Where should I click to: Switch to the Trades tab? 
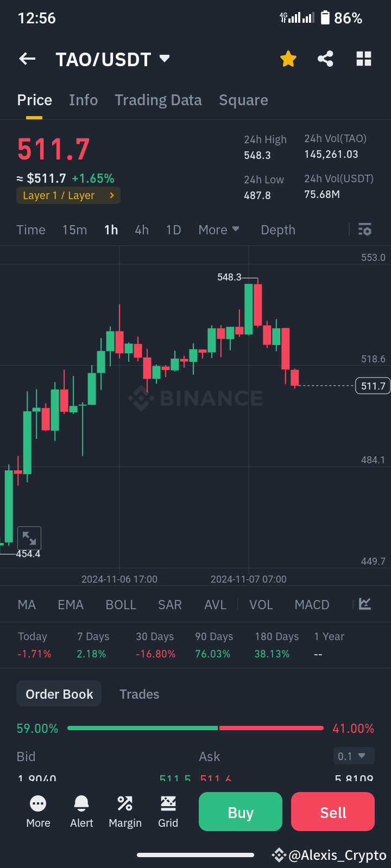(x=139, y=693)
